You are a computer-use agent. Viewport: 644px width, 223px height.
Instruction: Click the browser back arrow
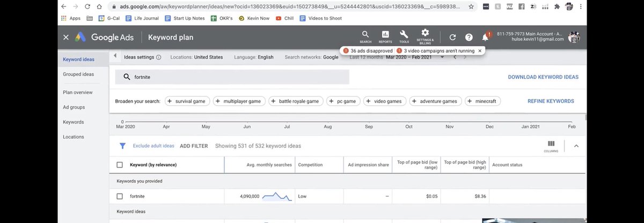pos(64,7)
